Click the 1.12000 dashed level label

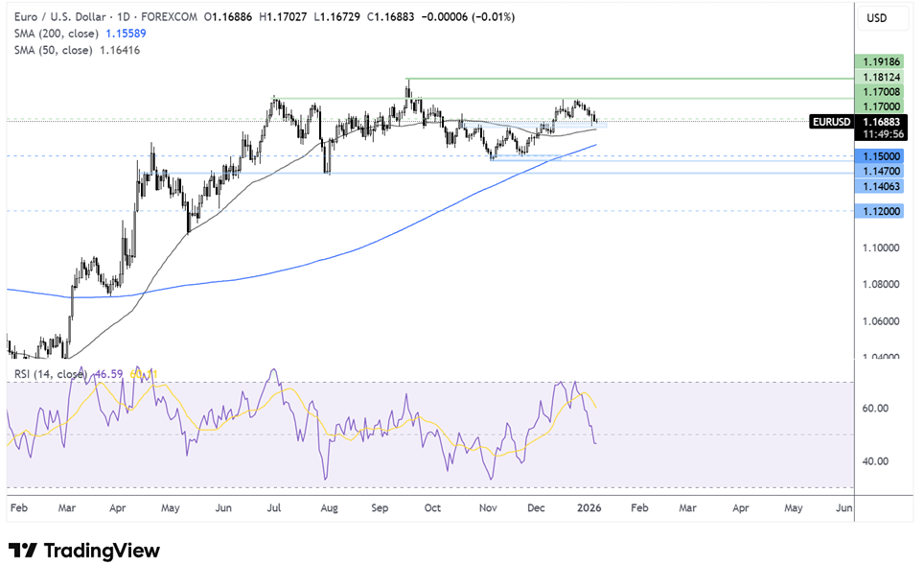click(879, 211)
